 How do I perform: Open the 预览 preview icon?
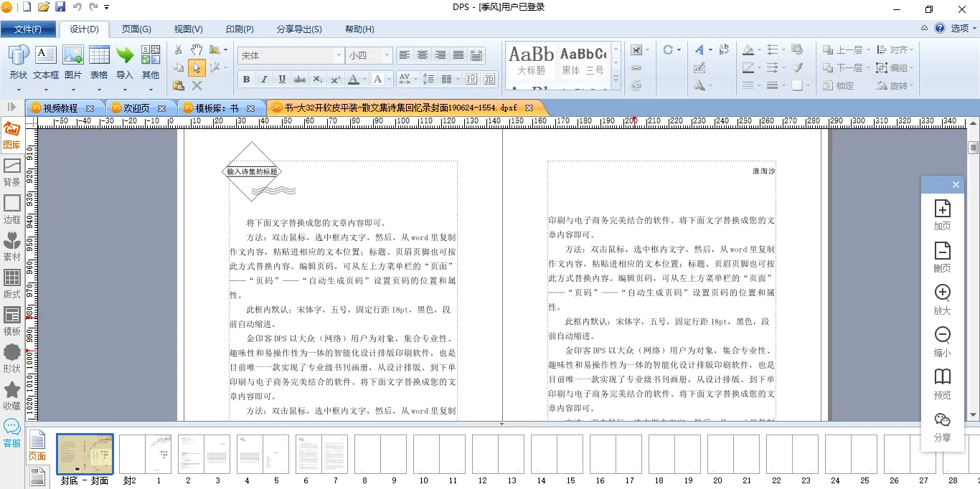(x=942, y=384)
